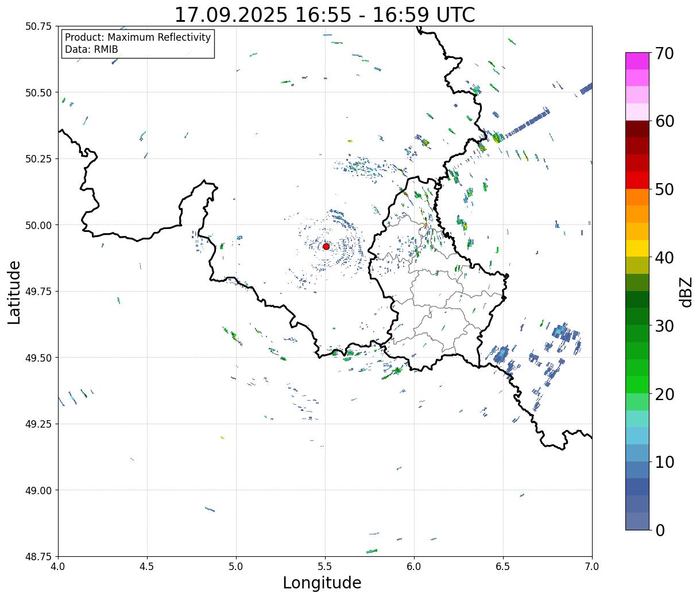Click the dark red colorbar swatch below 60
Viewport: 700px width, 597px height.
637,129
